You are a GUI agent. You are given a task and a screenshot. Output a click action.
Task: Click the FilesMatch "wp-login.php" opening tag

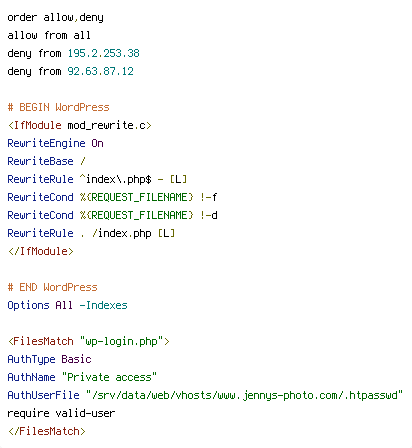click(89, 341)
